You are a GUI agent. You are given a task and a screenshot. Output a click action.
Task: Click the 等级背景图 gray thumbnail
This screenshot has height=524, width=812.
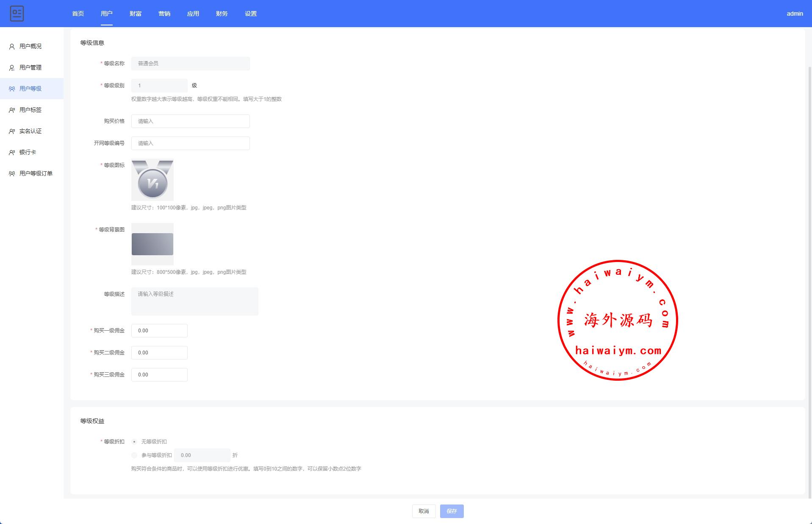tap(152, 244)
